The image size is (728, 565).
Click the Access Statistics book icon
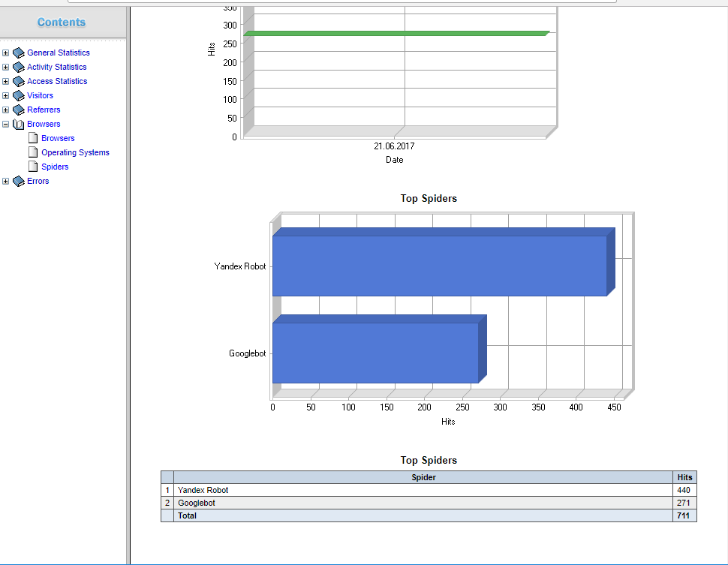(x=19, y=82)
